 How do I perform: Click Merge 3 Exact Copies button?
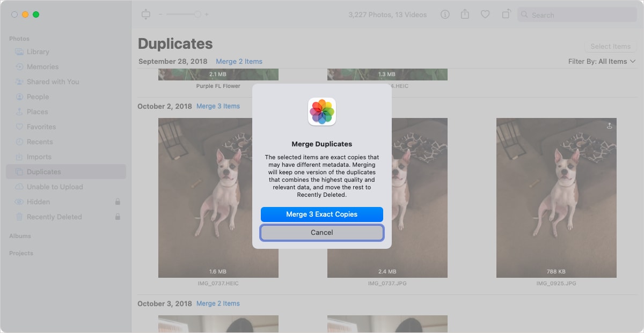[322, 214]
